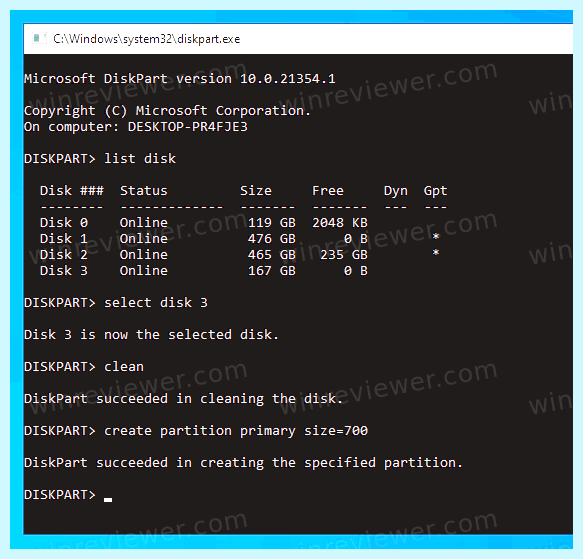This screenshot has height=559, width=583.
Task: Click the diskpart window title bar icon
Action: pyautogui.click(x=38, y=38)
